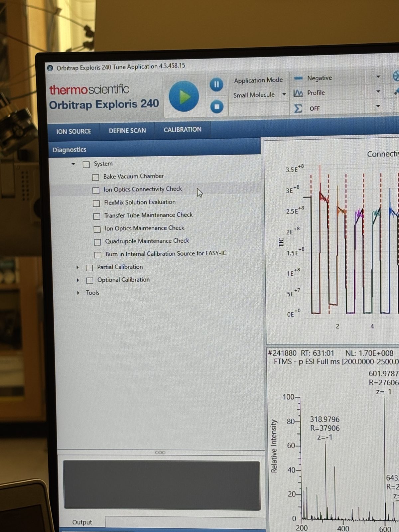The image size is (399, 532).
Task: Enable the Bake Vacuum Chamber checkbox
Action: click(95, 177)
